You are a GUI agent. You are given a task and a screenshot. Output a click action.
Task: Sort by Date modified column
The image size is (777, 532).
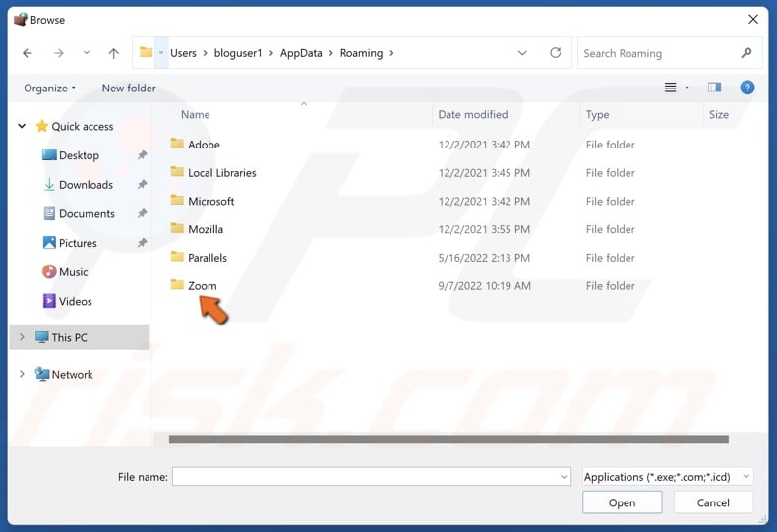(473, 114)
